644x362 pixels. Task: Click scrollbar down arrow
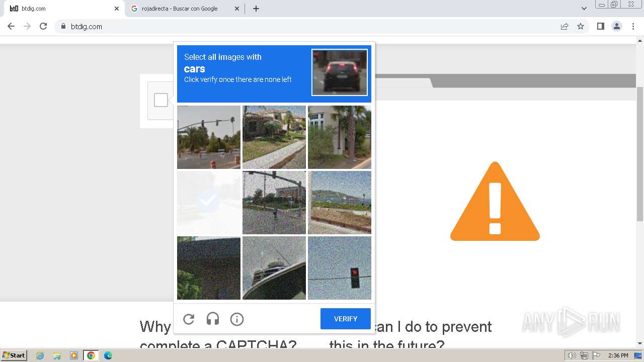tap(640, 343)
